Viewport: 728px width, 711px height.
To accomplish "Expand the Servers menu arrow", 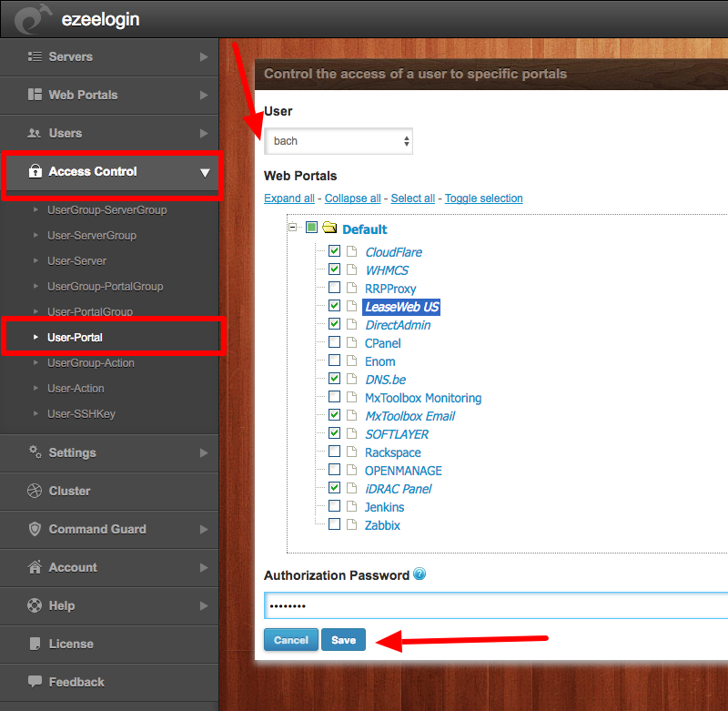I will tap(204, 56).
